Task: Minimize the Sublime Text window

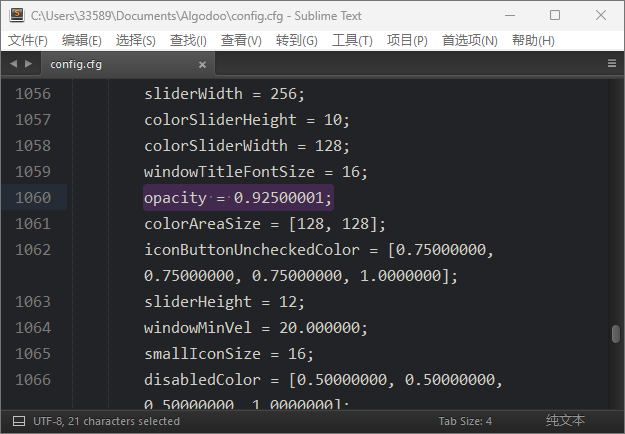Action: (x=510, y=16)
